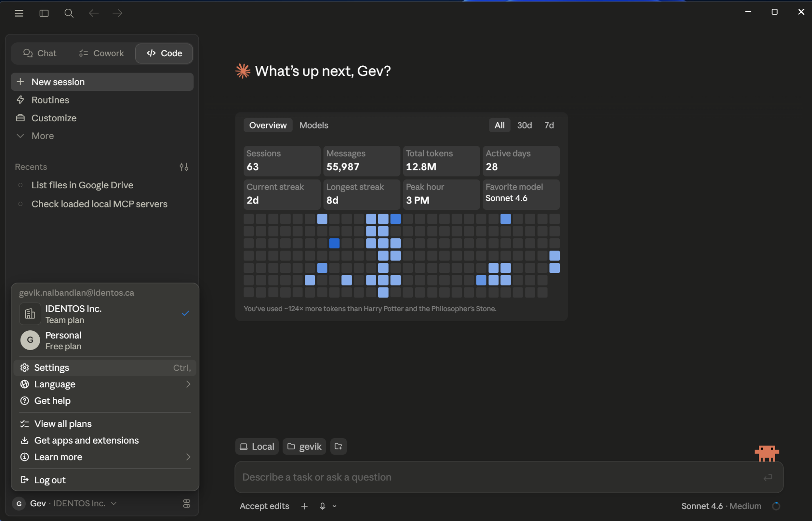The height and width of the screenshot is (521, 812).
Task: Open the Sonnet 4.6 Medium model selector
Action: coord(721,506)
